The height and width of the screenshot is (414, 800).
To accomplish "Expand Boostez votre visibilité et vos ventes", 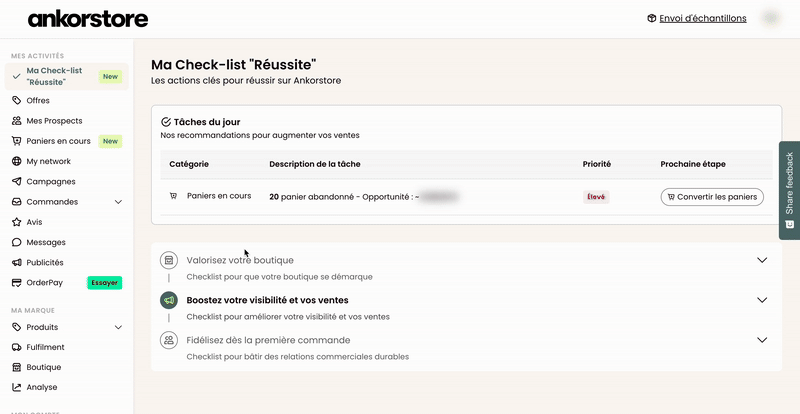I will point(762,300).
